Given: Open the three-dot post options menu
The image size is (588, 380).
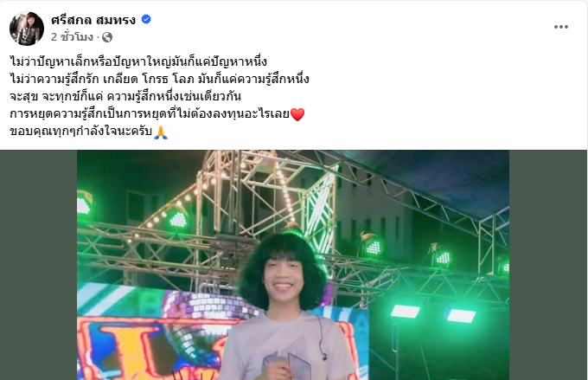Looking at the screenshot, I should click(561, 27).
